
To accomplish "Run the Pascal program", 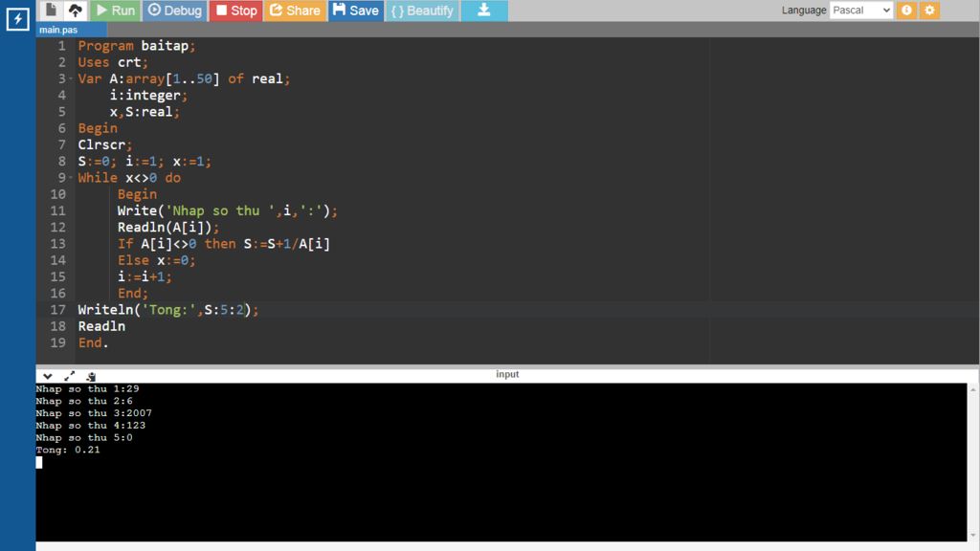I will (115, 10).
